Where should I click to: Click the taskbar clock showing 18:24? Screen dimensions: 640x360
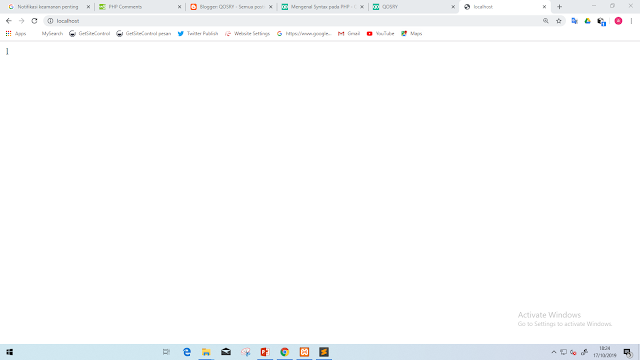605,352
